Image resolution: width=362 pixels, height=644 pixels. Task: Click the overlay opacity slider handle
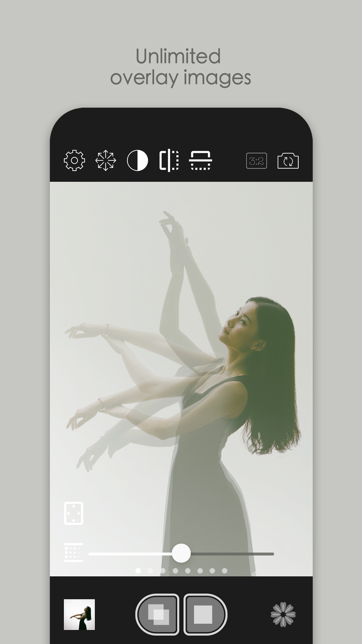[x=181, y=553]
